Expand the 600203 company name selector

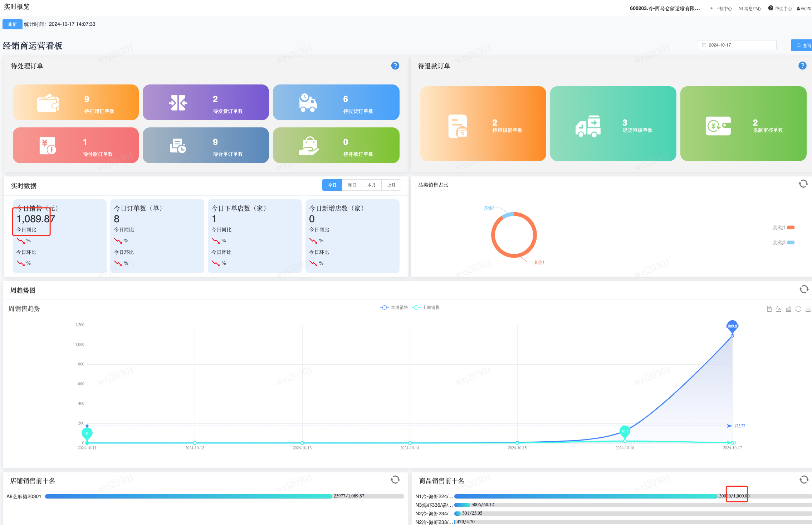pyautogui.click(x=665, y=9)
